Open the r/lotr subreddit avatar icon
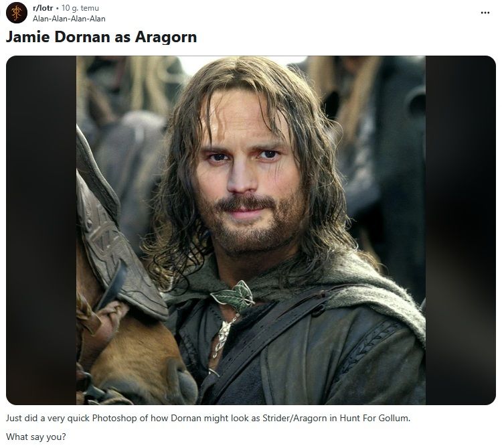The image size is (502, 448). (x=17, y=13)
